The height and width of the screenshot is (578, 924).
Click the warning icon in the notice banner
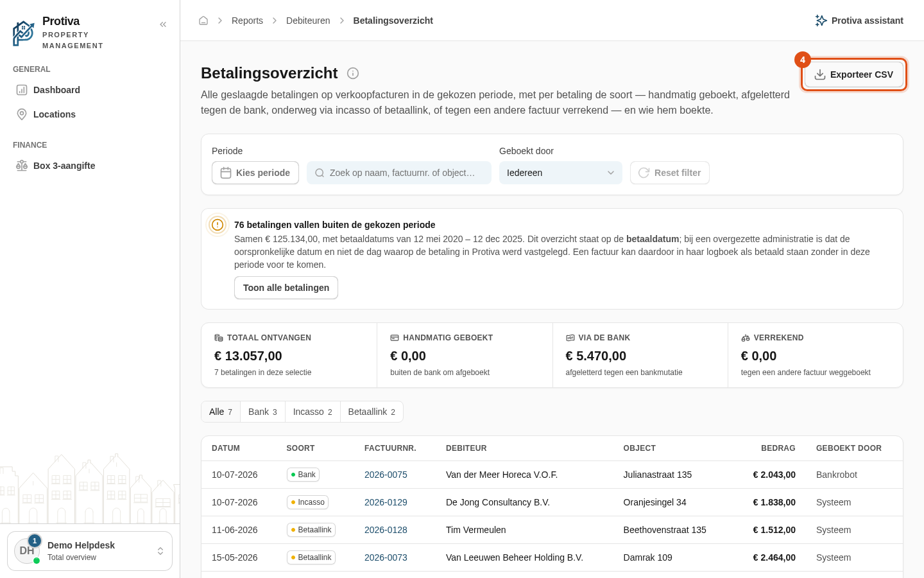[218, 225]
